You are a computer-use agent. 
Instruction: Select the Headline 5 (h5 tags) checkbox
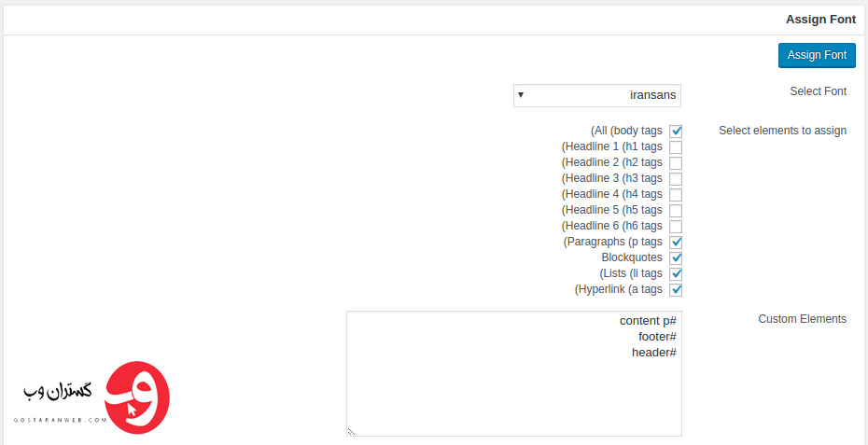pos(676,210)
